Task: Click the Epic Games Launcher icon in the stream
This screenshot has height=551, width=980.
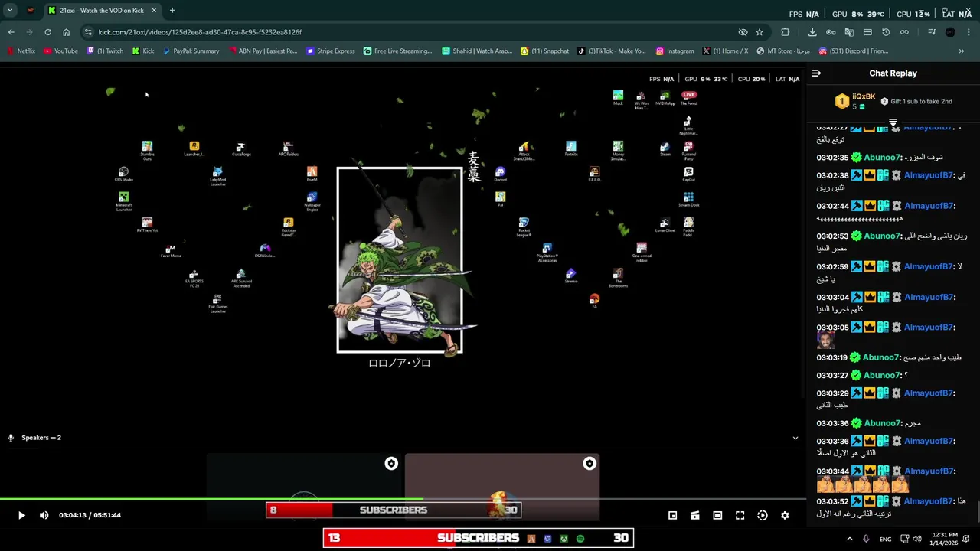Action: [217, 303]
